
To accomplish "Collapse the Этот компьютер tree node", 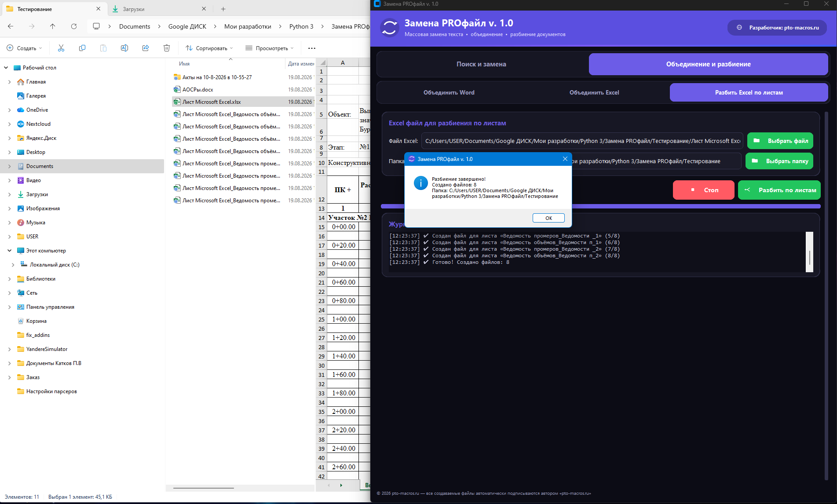I will pos(10,251).
